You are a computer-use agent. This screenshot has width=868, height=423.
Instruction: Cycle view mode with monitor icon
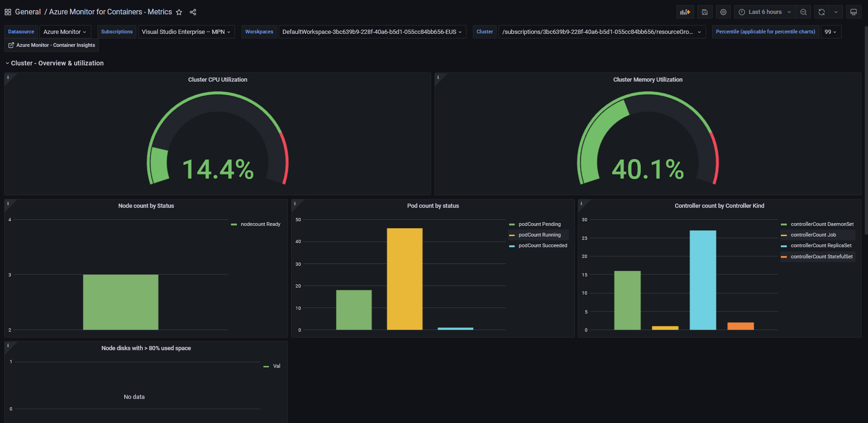pyautogui.click(x=853, y=12)
